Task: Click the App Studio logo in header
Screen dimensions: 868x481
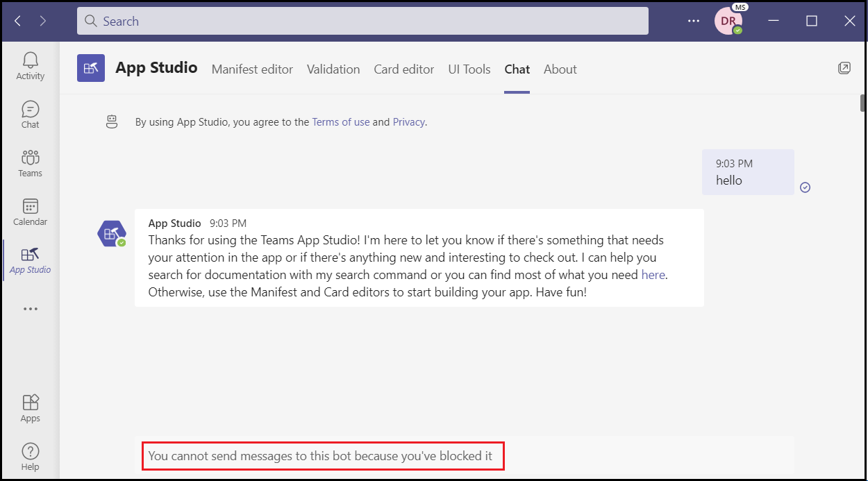Action: (91, 68)
